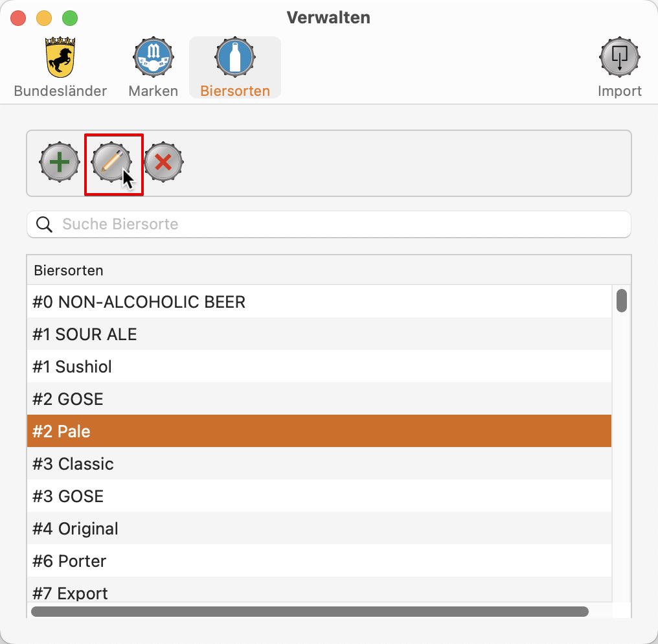Select the #1 SOUR ALE entry

(x=319, y=334)
